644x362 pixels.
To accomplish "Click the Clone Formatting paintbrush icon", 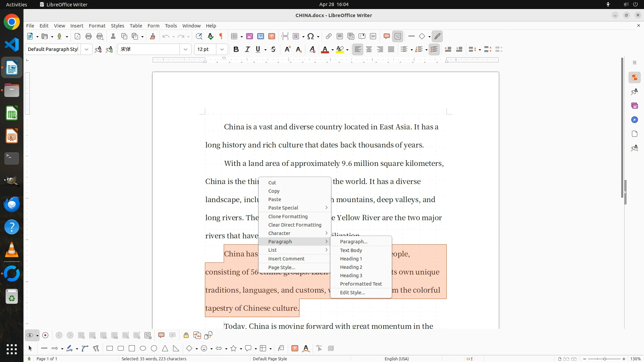I will coord(153,37).
